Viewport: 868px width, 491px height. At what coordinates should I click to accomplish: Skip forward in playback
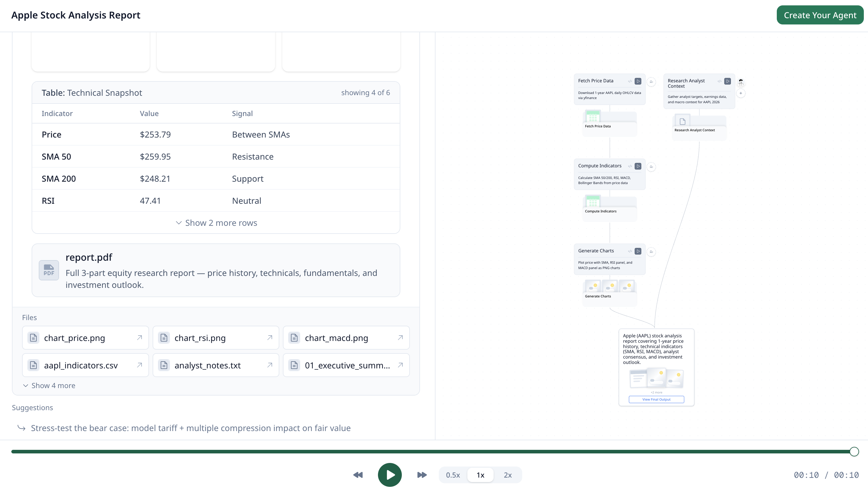(421, 475)
